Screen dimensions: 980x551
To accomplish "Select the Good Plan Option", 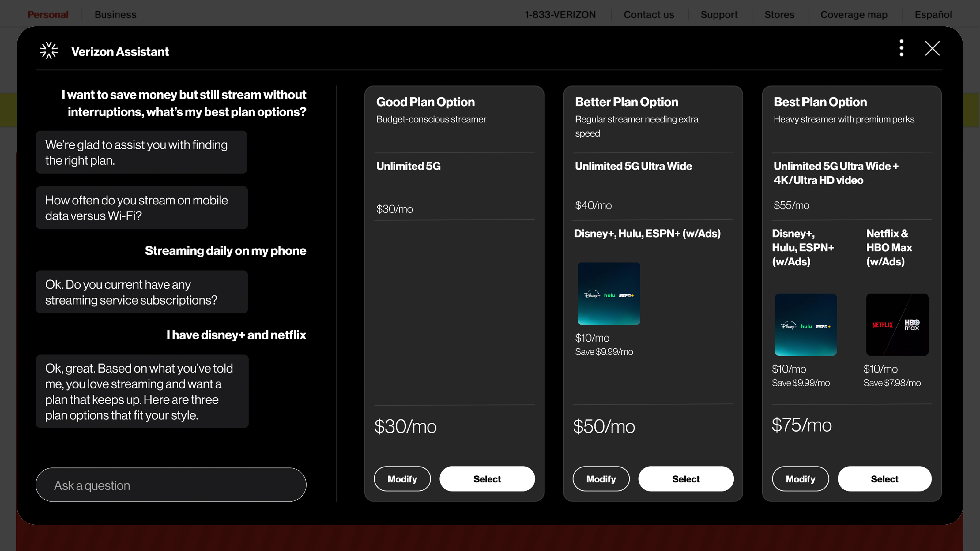I will (x=487, y=479).
